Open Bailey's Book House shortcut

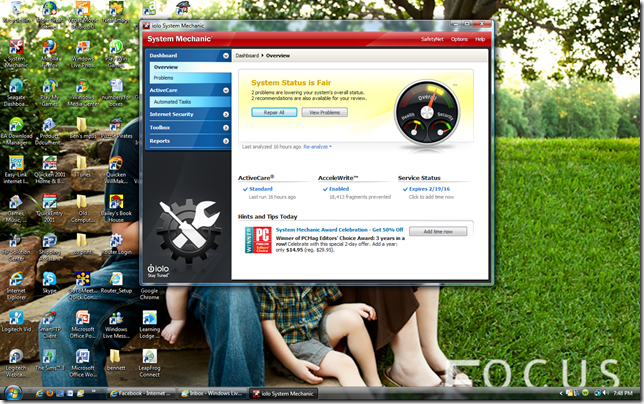(x=116, y=208)
